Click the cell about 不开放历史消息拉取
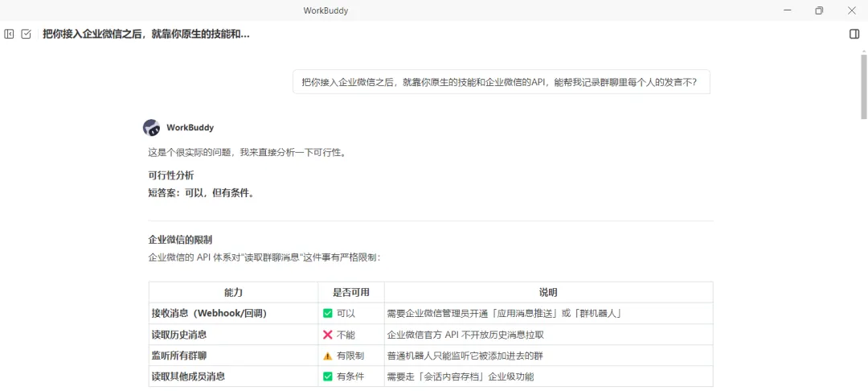 pos(549,335)
